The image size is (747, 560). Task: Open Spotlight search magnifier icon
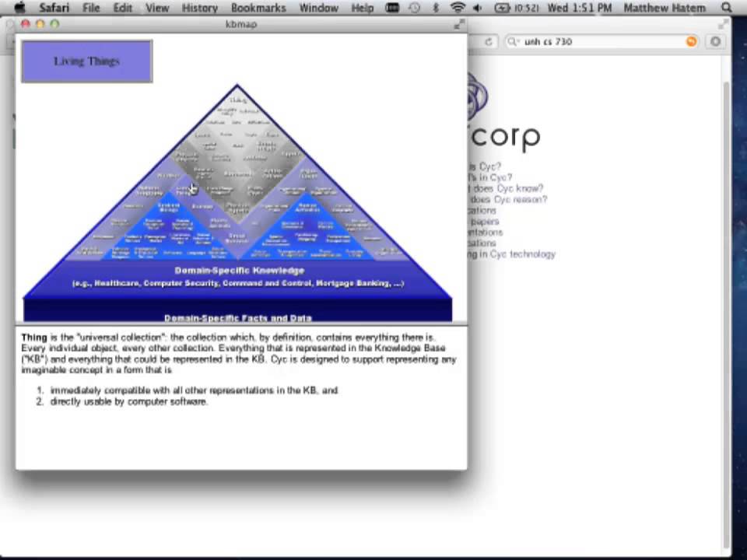click(x=727, y=8)
